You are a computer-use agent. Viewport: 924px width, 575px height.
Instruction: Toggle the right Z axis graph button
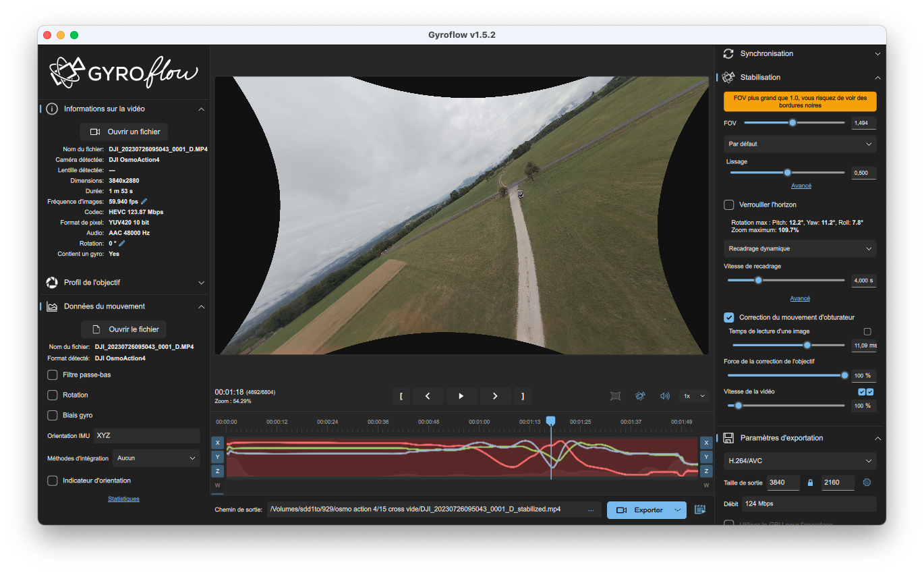pyautogui.click(x=706, y=471)
